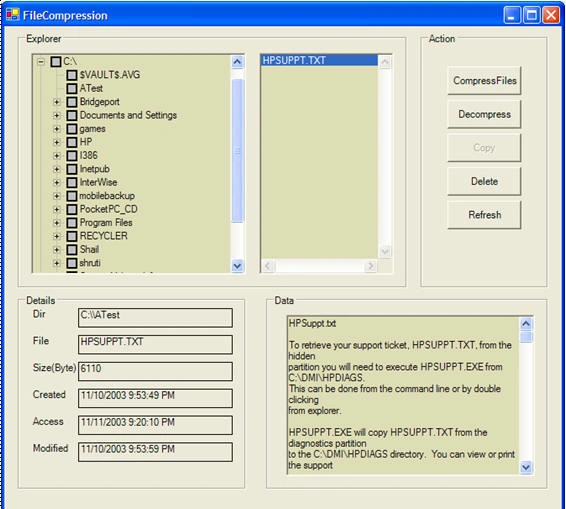Viewport: 566px width, 509px height.
Task: Click the folder tree vertical scrollbar thumb
Action: 237,151
